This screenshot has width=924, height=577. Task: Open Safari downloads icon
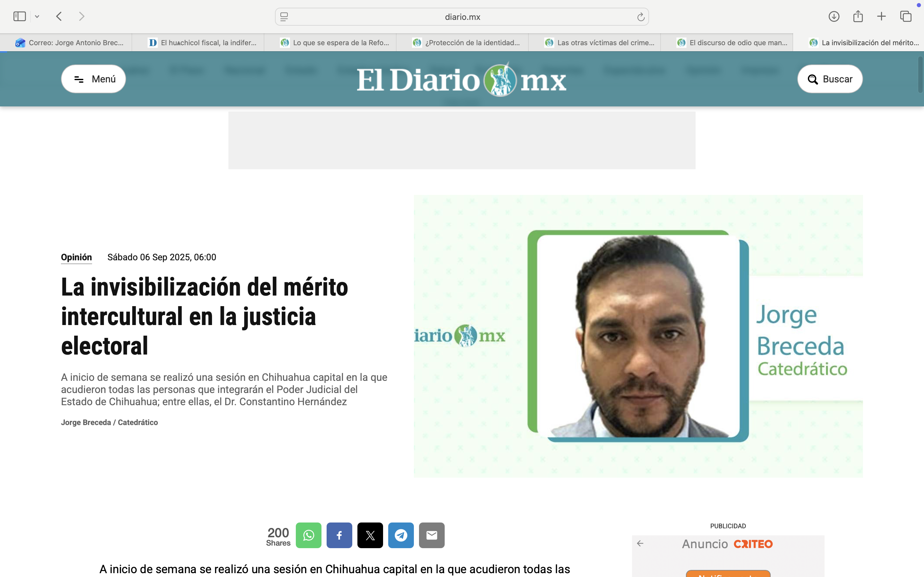pyautogui.click(x=834, y=16)
